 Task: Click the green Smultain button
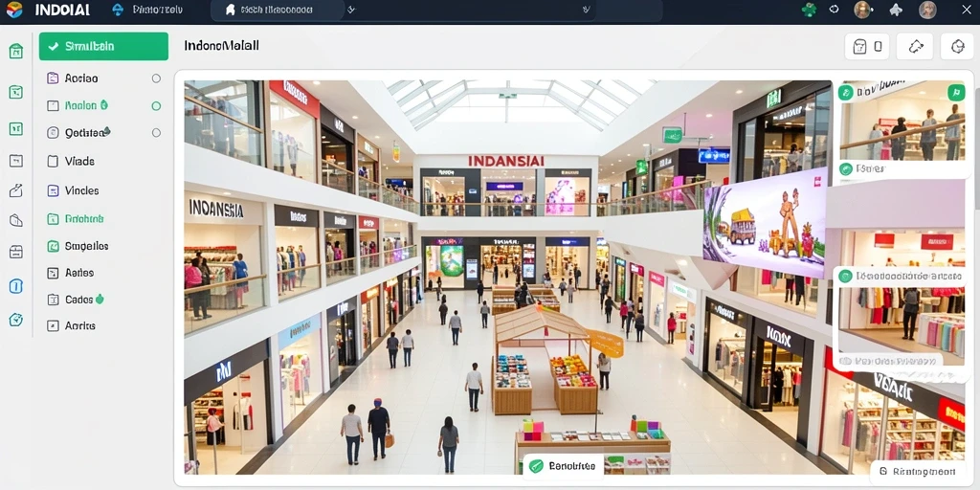click(103, 46)
